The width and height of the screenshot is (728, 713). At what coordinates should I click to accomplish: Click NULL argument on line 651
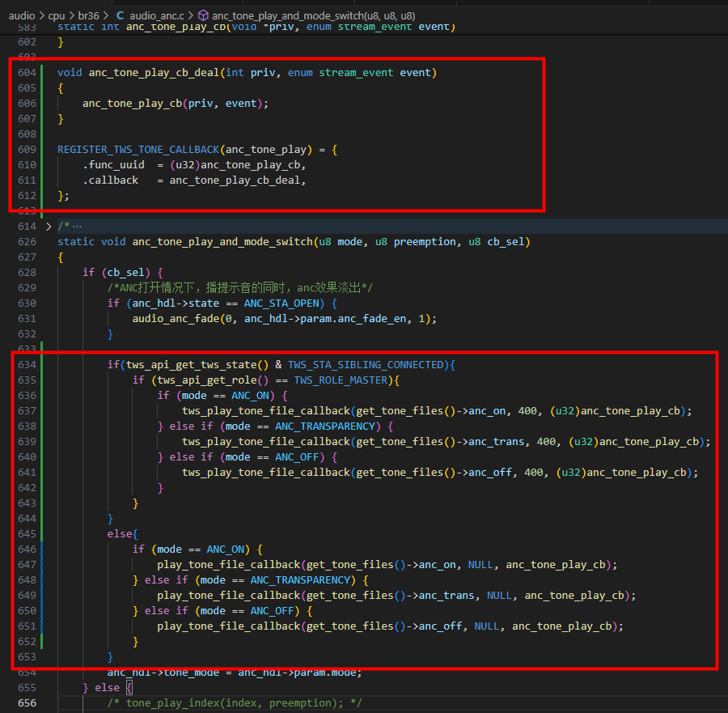coord(487,626)
